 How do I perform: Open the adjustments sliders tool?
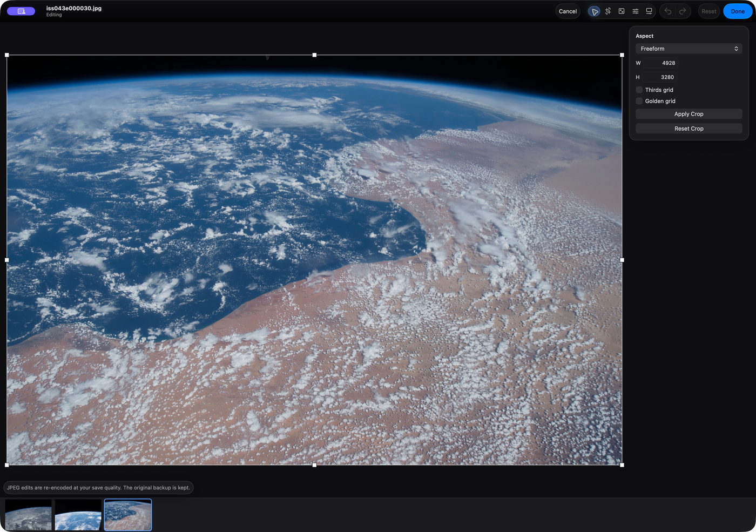tap(636, 11)
